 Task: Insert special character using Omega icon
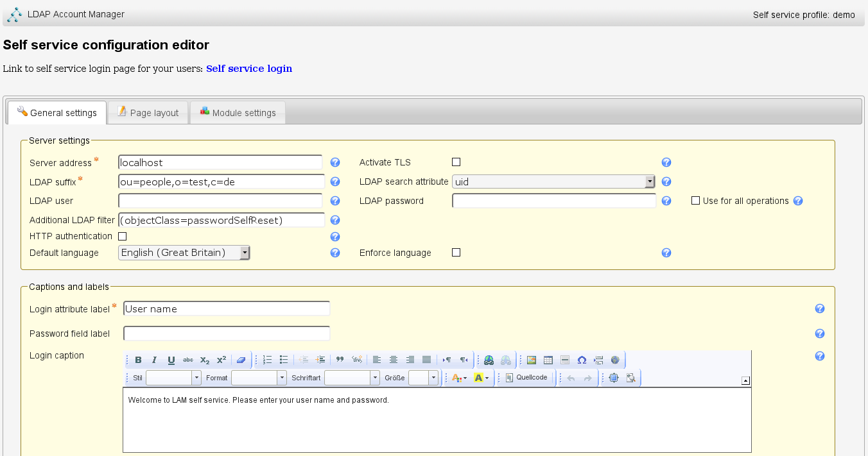point(582,360)
